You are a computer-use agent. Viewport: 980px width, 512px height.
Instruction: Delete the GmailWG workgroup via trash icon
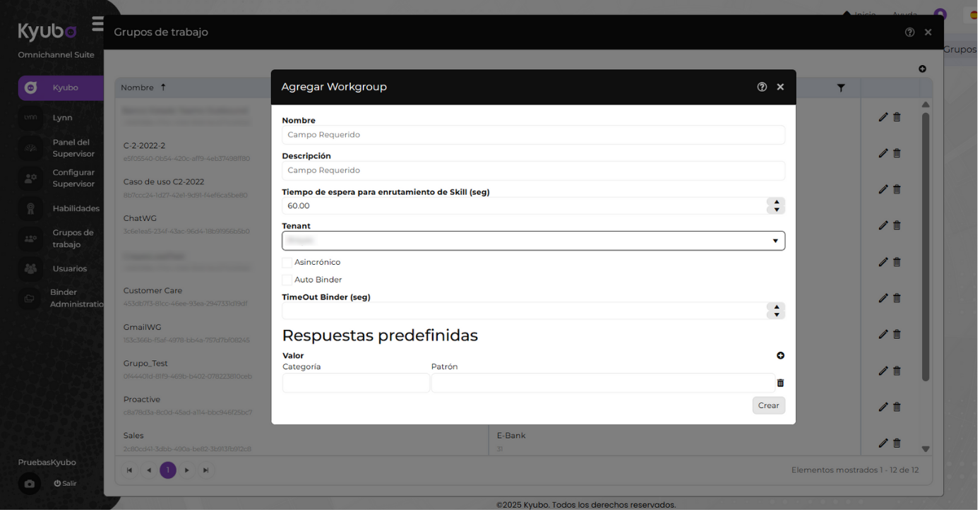coord(897,333)
